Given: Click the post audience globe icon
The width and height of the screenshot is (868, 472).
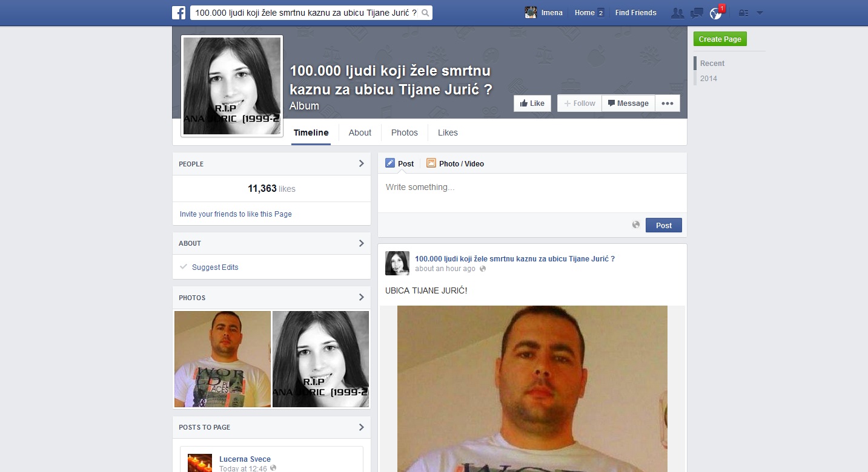Looking at the screenshot, I should [x=635, y=225].
